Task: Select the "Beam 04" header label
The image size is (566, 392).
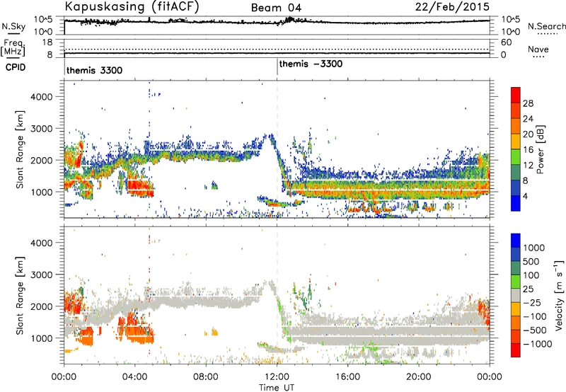Action: click(276, 8)
